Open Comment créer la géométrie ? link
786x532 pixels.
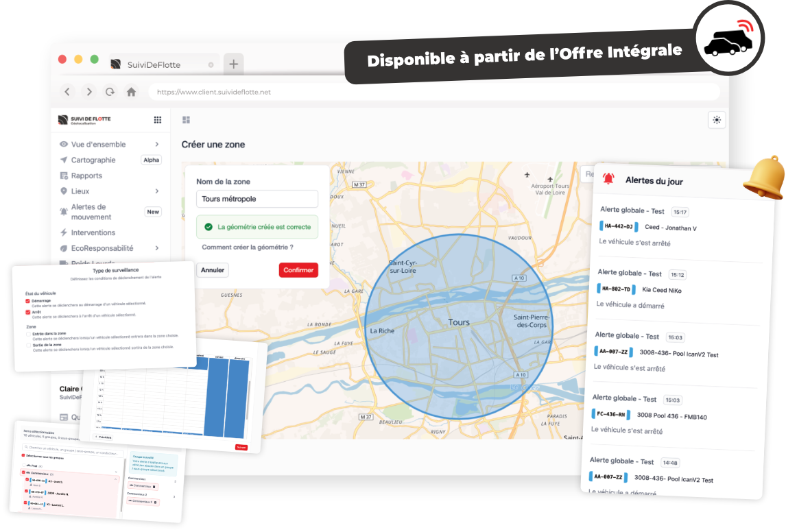click(248, 247)
